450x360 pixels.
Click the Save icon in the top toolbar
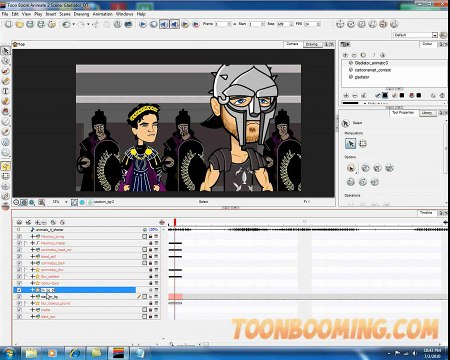point(30,24)
